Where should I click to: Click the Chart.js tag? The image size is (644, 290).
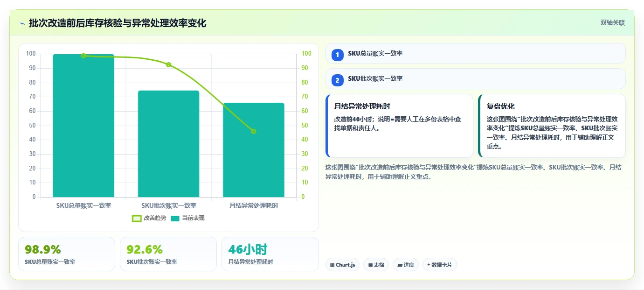tap(342, 265)
